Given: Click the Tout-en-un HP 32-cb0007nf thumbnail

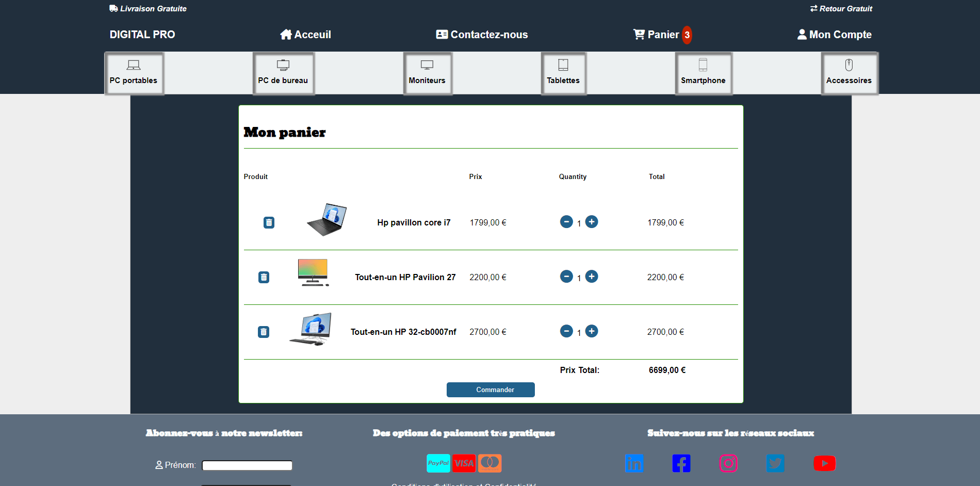Looking at the screenshot, I should coord(311,329).
